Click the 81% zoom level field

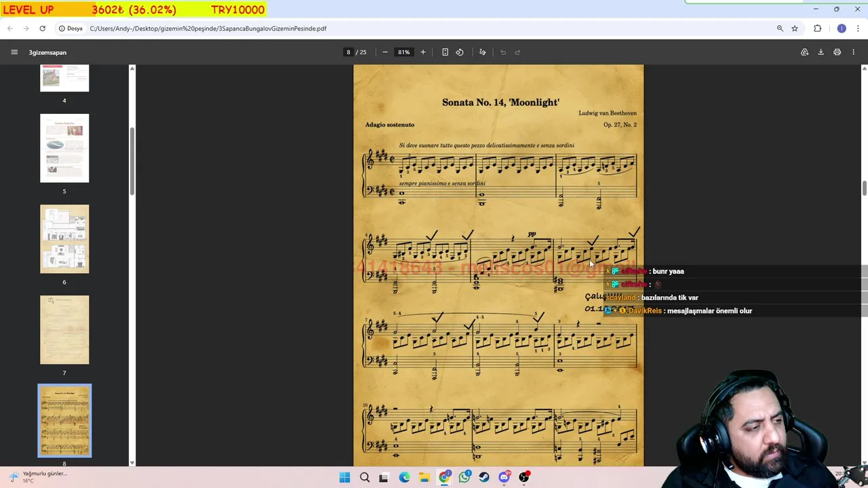coord(404,52)
